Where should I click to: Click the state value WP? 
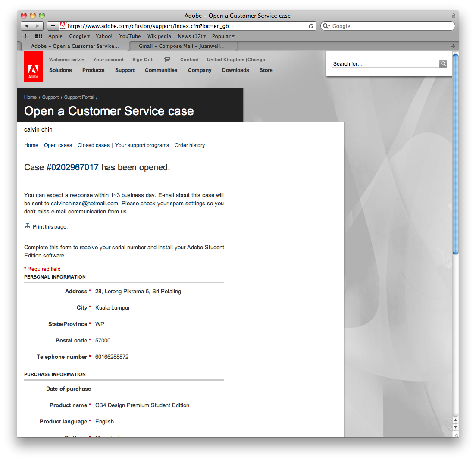(x=100, y=324)
